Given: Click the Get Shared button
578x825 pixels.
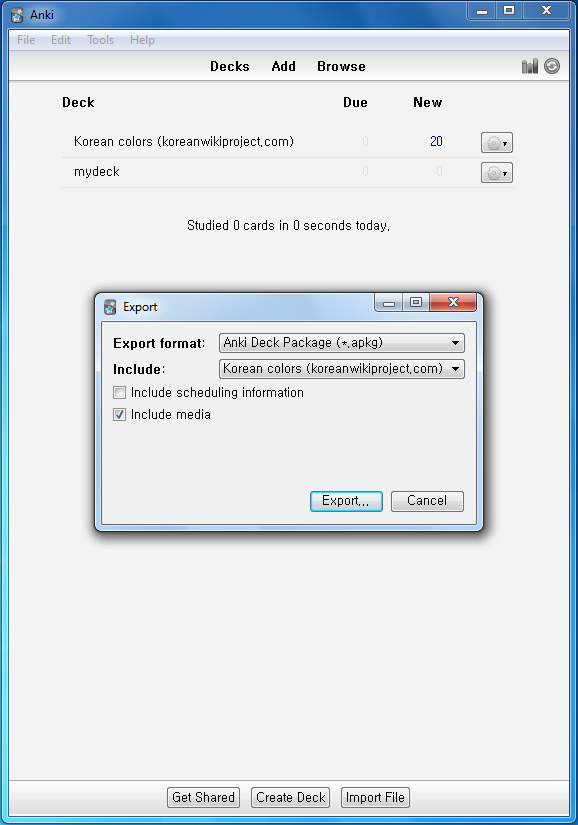Looking at the screenshot, I should [x=204, y=797].
